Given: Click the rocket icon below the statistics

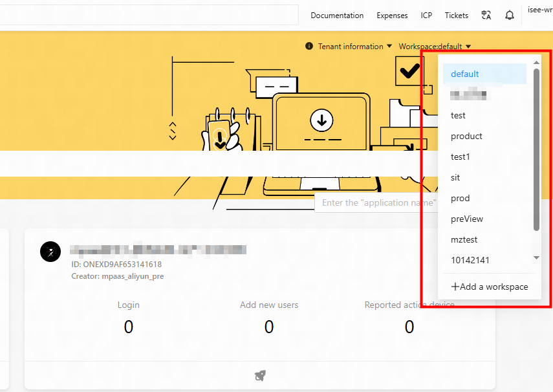Looking at the screenshot, I should (260, 375).
